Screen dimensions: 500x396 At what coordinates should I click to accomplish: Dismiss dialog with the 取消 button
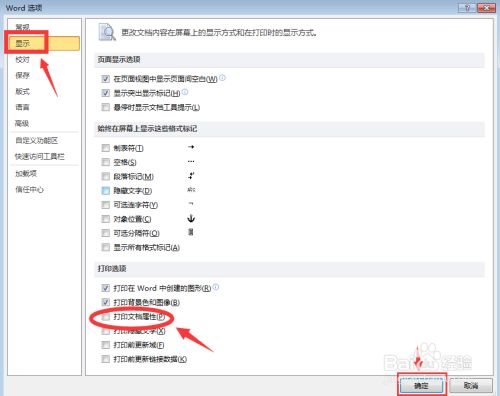pyautogui.click(x=471, y=386)
